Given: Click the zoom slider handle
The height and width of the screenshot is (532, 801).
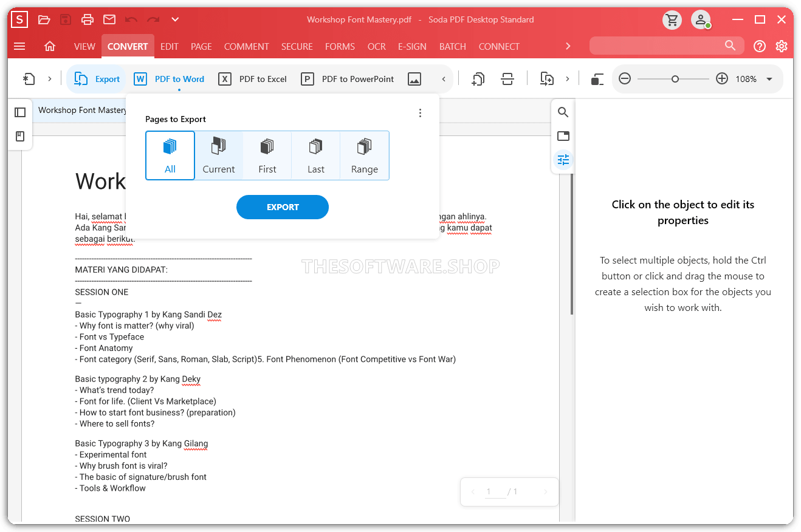Looking at the screenshot, I should [675, 79].
